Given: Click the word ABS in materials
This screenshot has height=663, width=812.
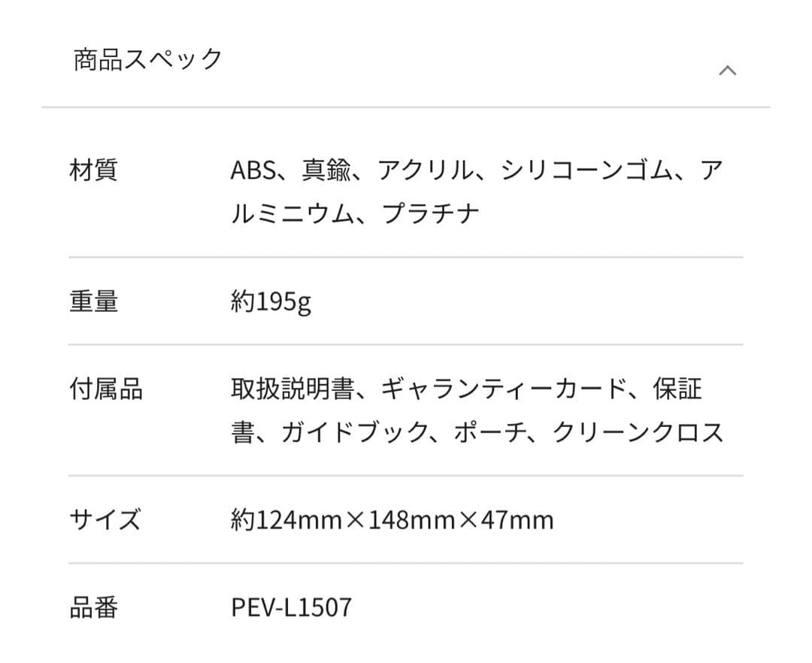Looking at the screenshot, I should (x=253, y=171).
